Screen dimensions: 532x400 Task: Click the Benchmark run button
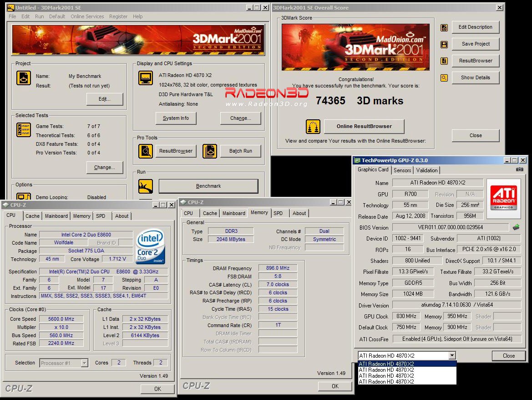tap(208, 186)
